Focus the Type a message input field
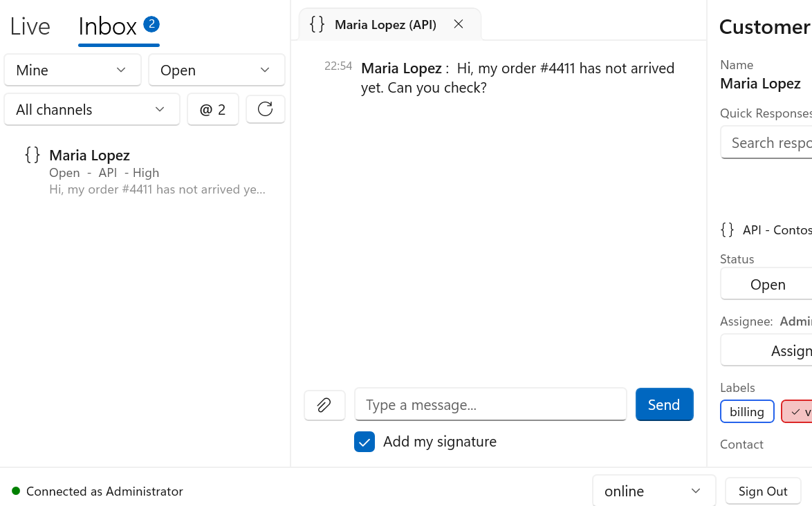The height and width of the screenshot is (506, 812). (x=490, y=404)
